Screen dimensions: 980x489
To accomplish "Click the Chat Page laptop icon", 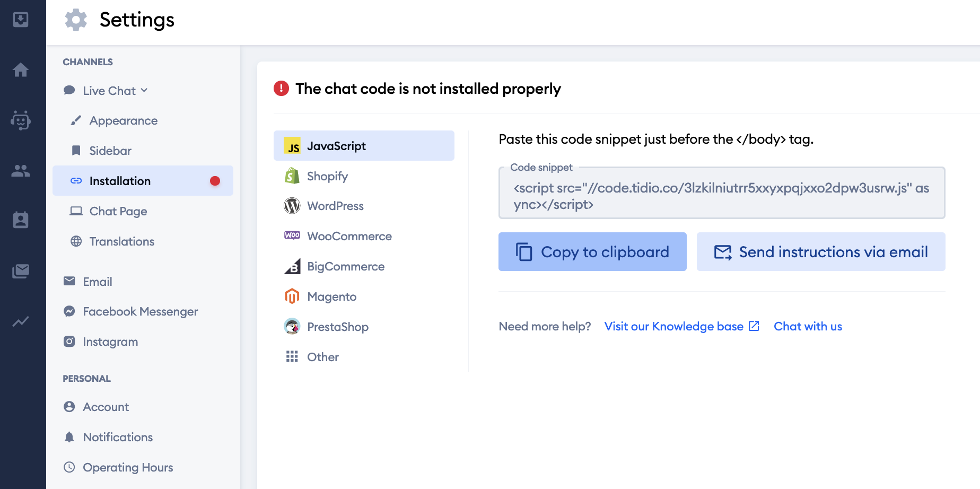I will pos(76,211).
